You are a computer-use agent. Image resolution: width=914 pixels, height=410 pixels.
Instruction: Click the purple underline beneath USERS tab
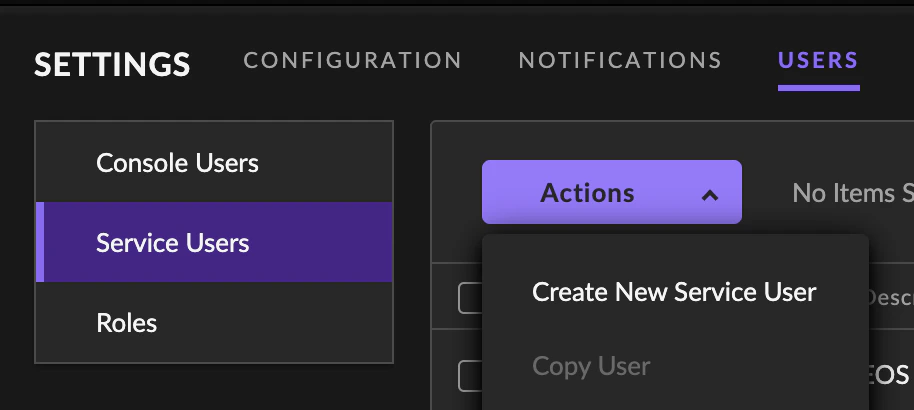818,88
